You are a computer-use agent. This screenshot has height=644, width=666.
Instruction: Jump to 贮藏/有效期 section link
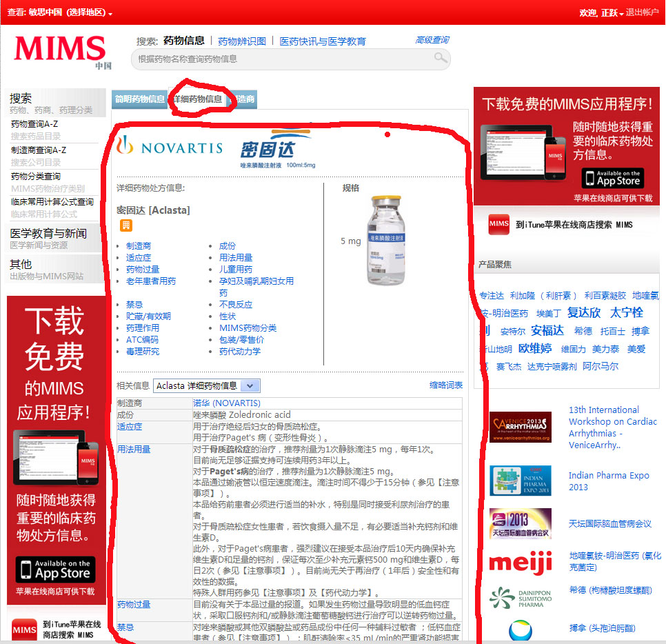click(x=148, y=316)
